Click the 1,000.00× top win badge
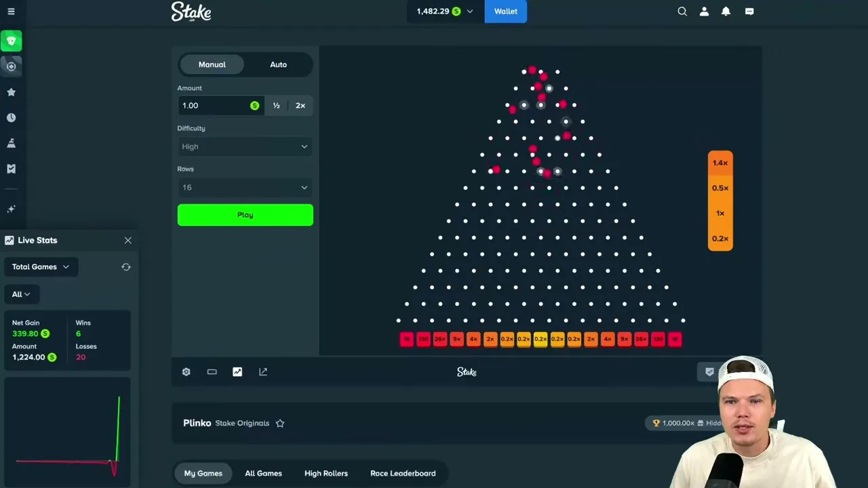This screenshot has width=868, height=488. click(683, 423)
